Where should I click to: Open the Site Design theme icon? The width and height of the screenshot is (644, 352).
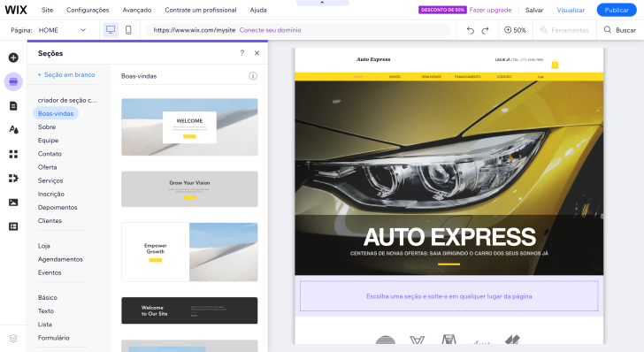(x=13, y=130)
